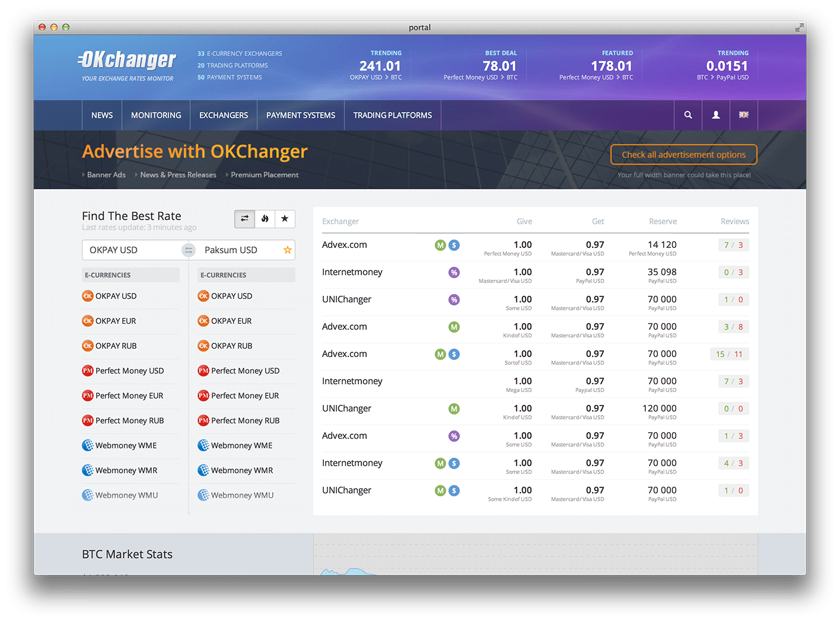Click the purple percent badge in first UNIChanger row
Screen dimensions: 840x622
tap(454, 299)
